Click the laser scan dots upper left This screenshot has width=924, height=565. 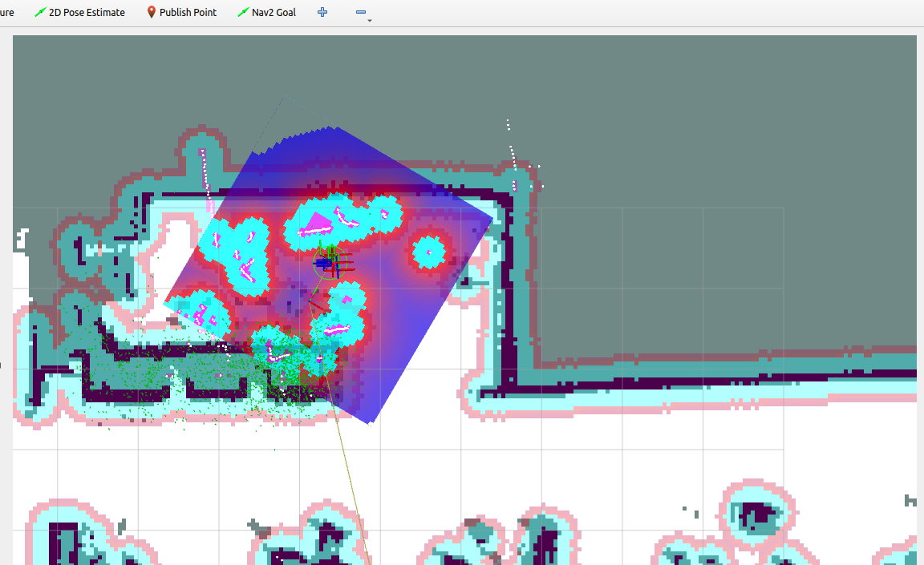[206, 172]
